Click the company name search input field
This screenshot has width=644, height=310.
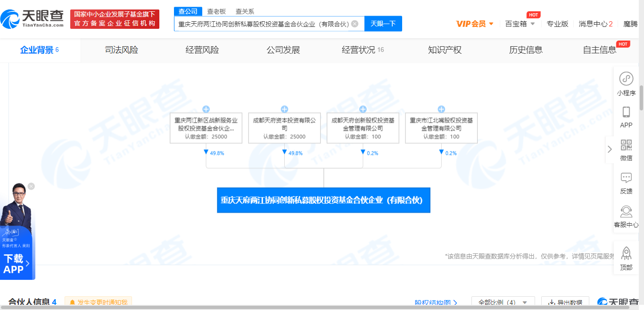(263, 24)
